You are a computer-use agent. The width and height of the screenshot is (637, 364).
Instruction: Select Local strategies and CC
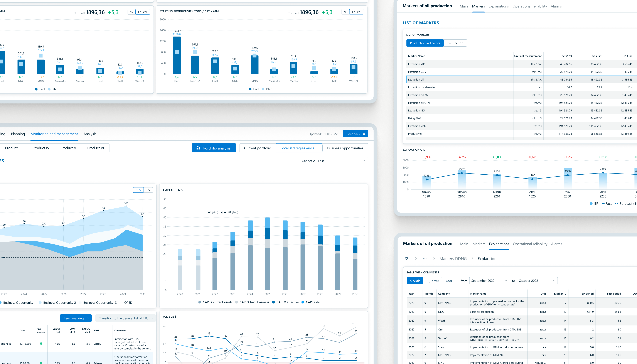point(299,148)
